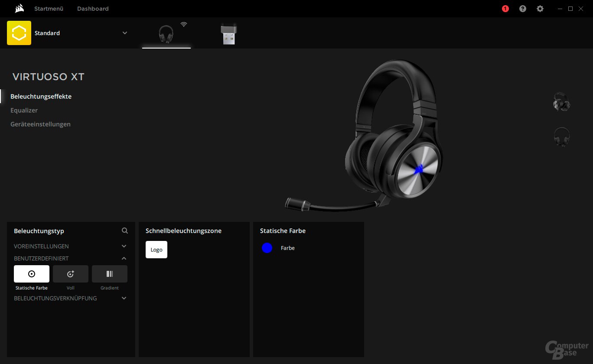Minimize the iCUE window
The height and width of the screenshot is (364, 593).
pos(560,9)
